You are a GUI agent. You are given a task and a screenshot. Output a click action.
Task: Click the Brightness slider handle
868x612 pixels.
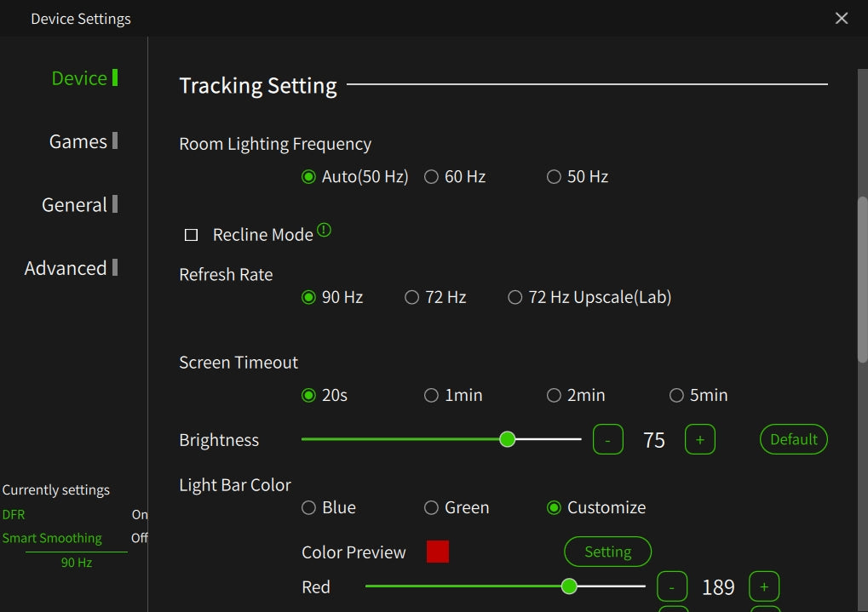508,439
